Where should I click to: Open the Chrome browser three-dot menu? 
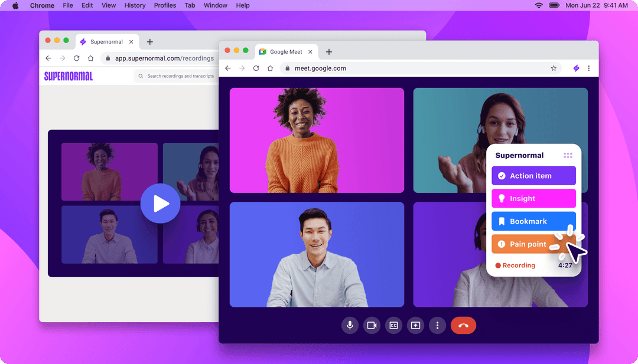tap(589, 68)
